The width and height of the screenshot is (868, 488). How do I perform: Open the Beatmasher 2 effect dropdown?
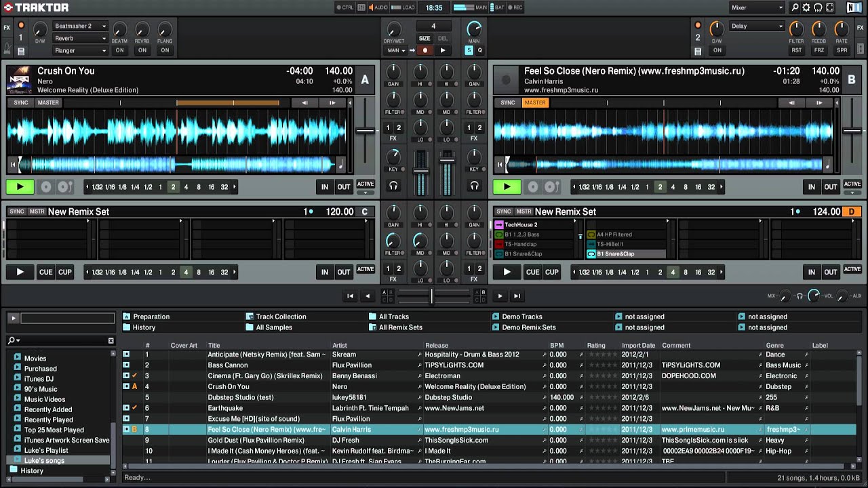tap(80, 26)
